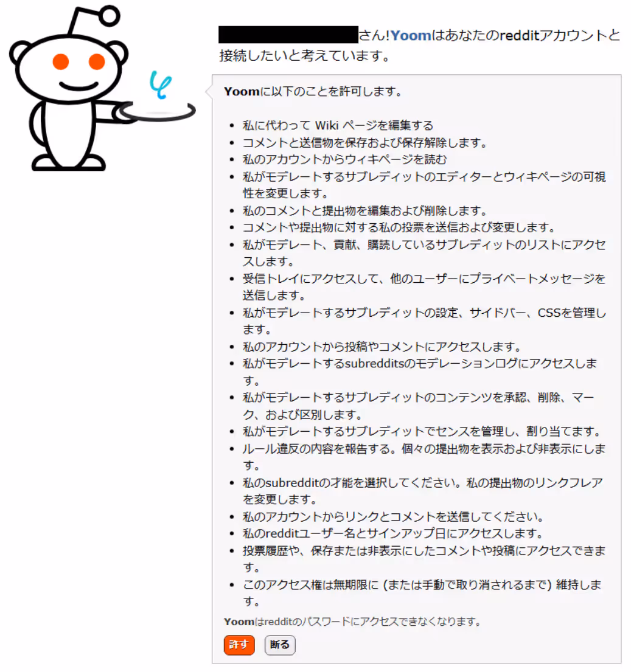The height and width of the screenshot is (672, 631).
Task: Click the 私のコメントと提出物を編集および削除 item
Action: [365, 210]
